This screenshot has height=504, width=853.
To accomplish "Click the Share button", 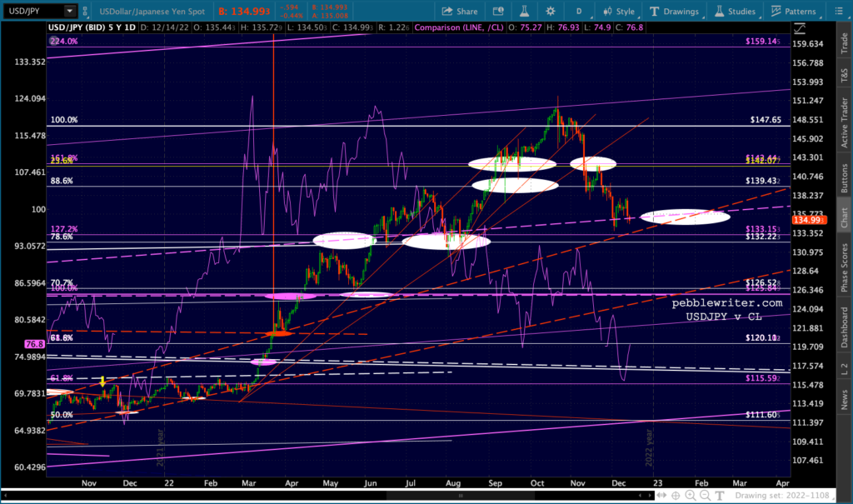I will [x=460, y=11].
